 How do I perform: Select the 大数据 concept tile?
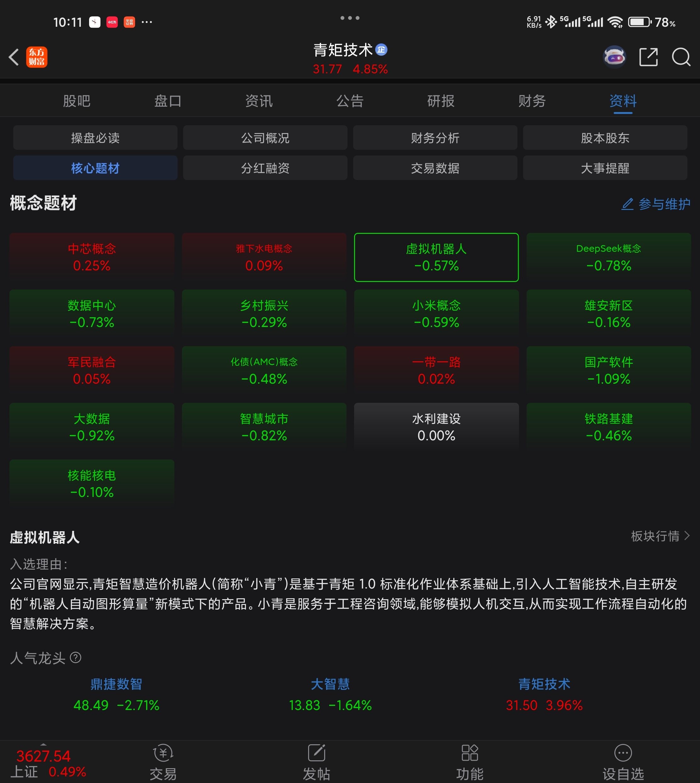[x=92, y=427]
